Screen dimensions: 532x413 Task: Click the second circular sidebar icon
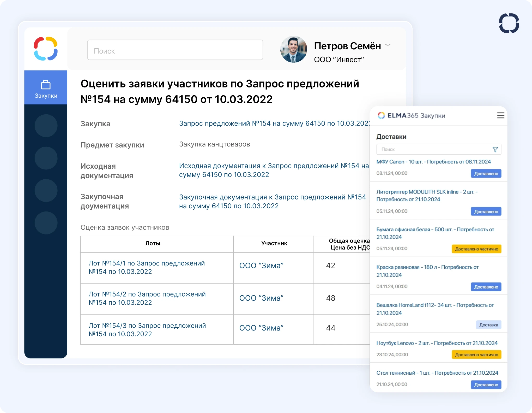46,158
